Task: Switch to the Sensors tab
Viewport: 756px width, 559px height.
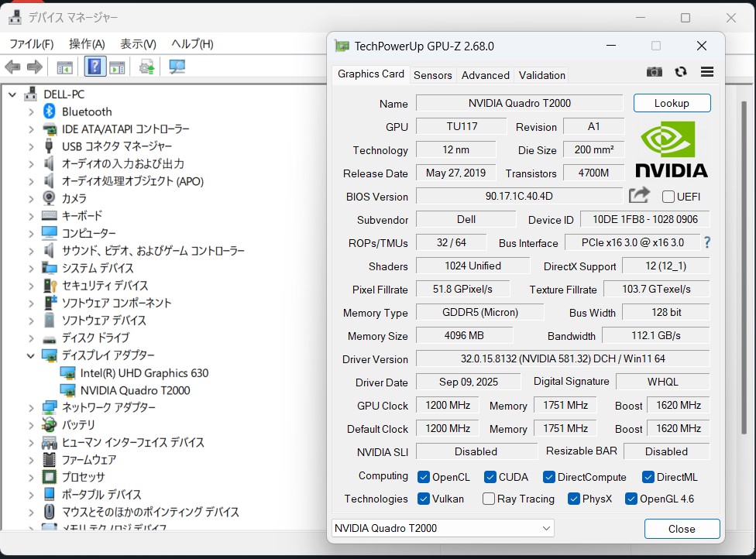Action: coord(432,75)
